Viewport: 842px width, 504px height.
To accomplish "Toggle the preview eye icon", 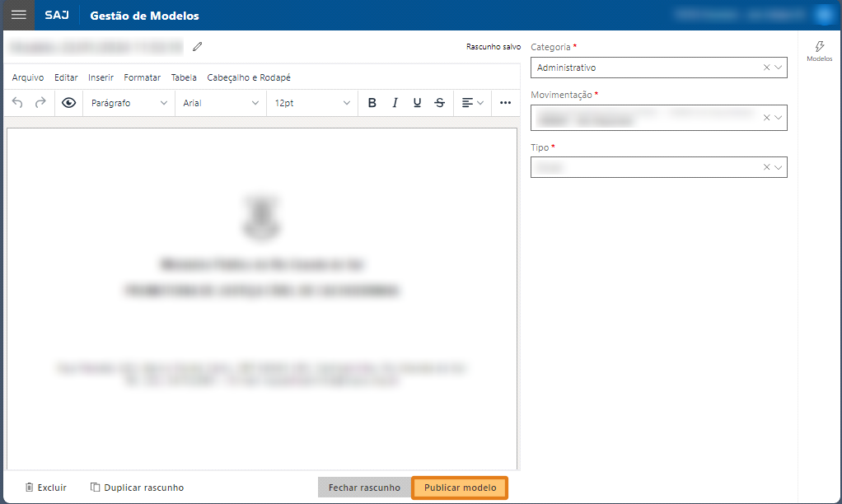I will pyautogui.click(x=68, y=102).
